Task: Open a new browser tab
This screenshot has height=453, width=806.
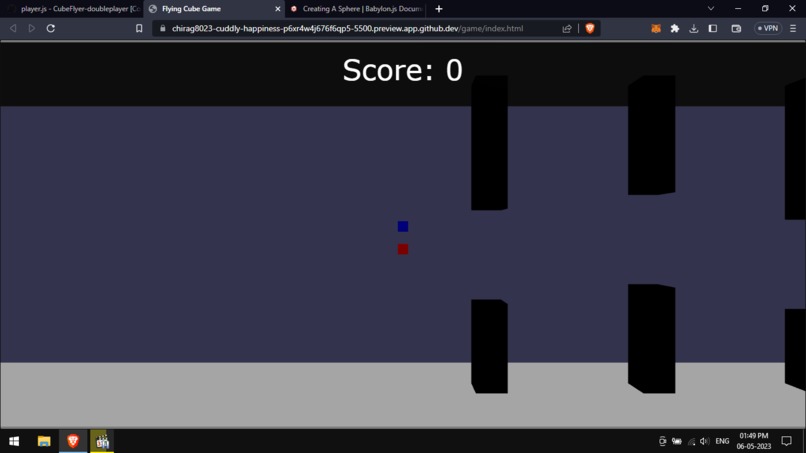Action: click(x=438, y=9)
